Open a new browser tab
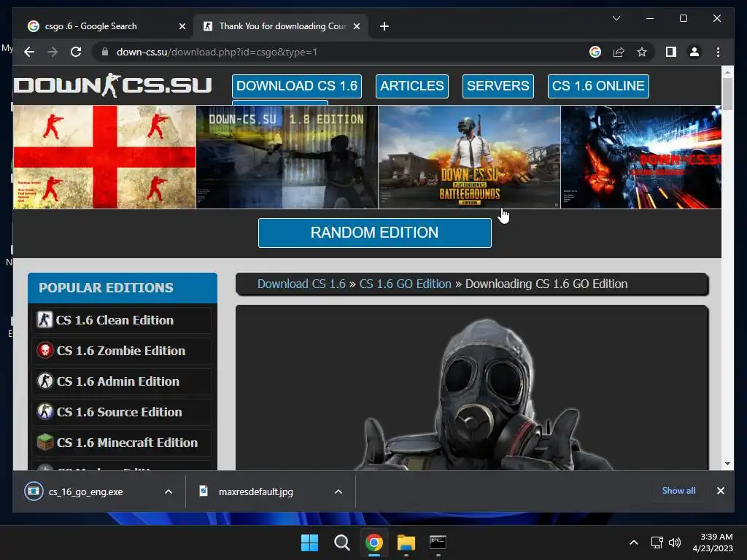Image resolution: width=747 pixels, height=560 pixels. (384, 26)
